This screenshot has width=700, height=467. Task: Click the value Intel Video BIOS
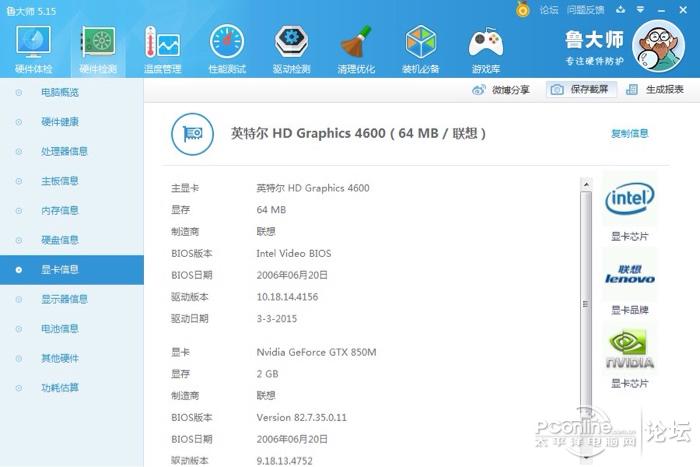(x=294, y=254)
